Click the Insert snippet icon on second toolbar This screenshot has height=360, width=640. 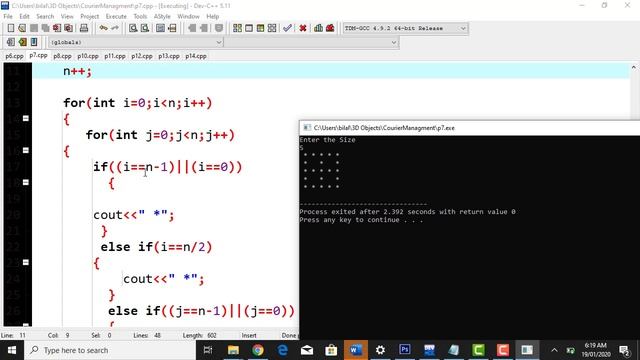11,42
